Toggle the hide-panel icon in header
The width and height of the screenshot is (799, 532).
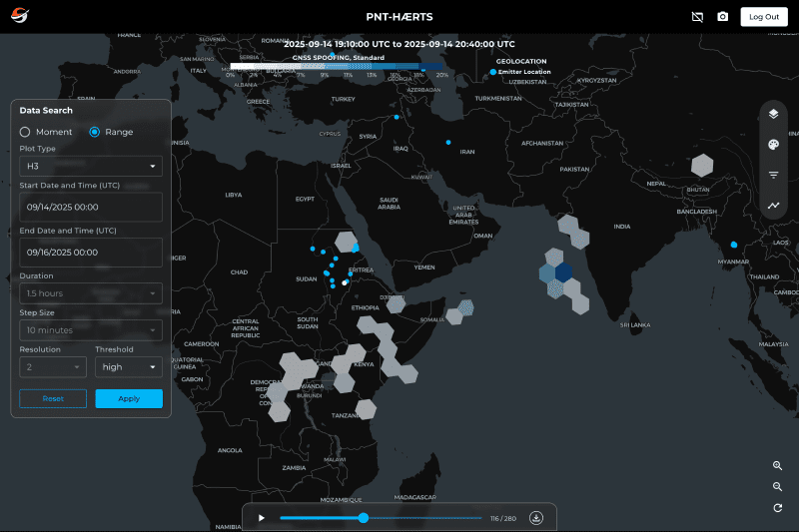click(x=697, y=17)
